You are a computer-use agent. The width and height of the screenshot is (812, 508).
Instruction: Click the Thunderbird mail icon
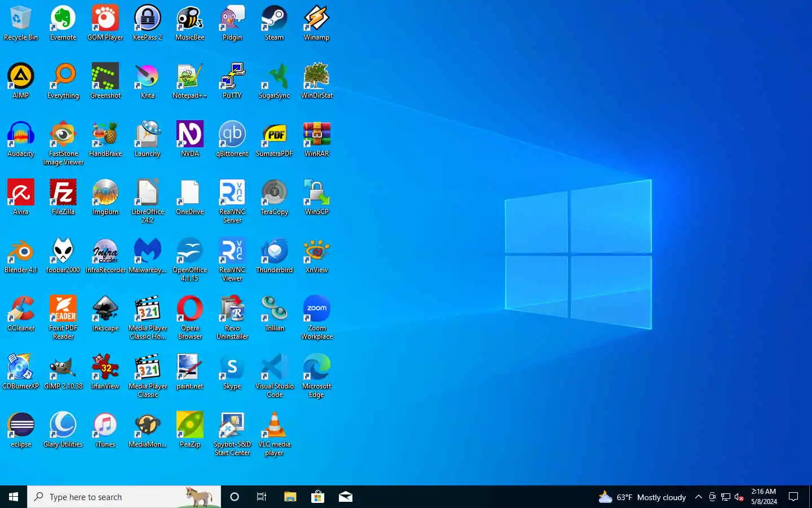pos(275,256)
